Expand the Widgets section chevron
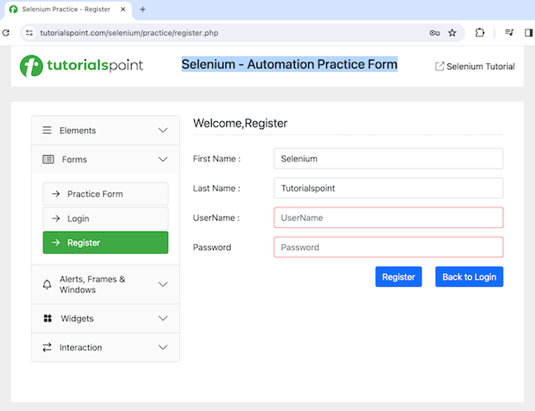The image size is (535, 411). coord(163,318)
